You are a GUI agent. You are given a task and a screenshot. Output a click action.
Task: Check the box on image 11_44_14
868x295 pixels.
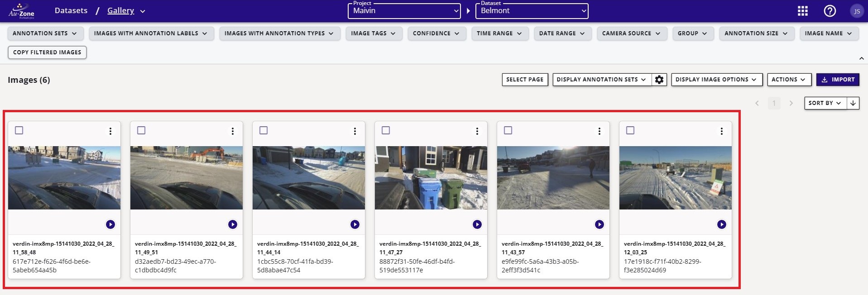(x=264, y=130)
